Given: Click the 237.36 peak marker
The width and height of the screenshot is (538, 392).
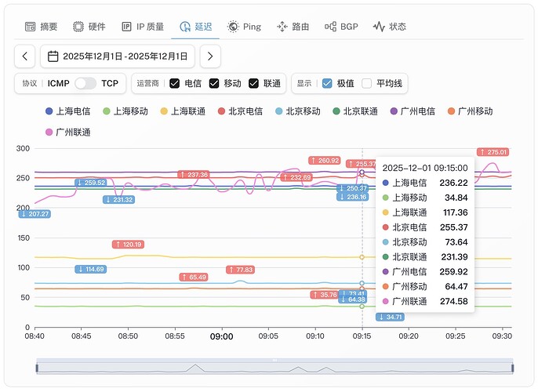Looking at the screenshot, I should tap(194, 175).
